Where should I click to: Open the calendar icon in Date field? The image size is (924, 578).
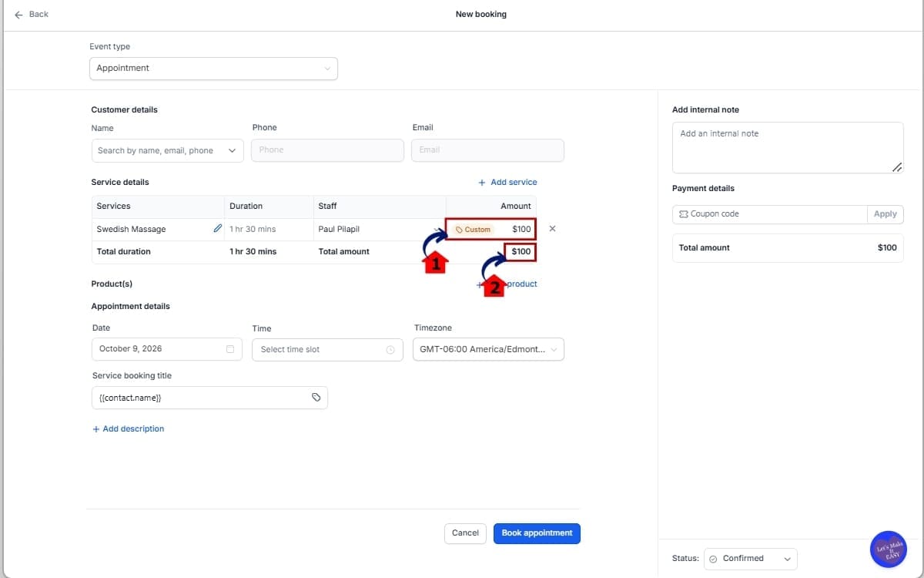(230, 349)
